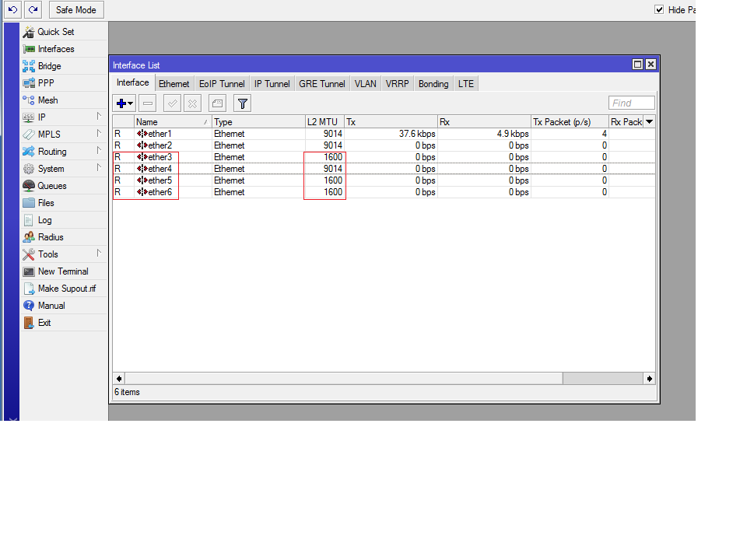This screenshot has width=747, height=560.
Task: Click the Comment toolbar button
Action: click(x=217, y=103)
